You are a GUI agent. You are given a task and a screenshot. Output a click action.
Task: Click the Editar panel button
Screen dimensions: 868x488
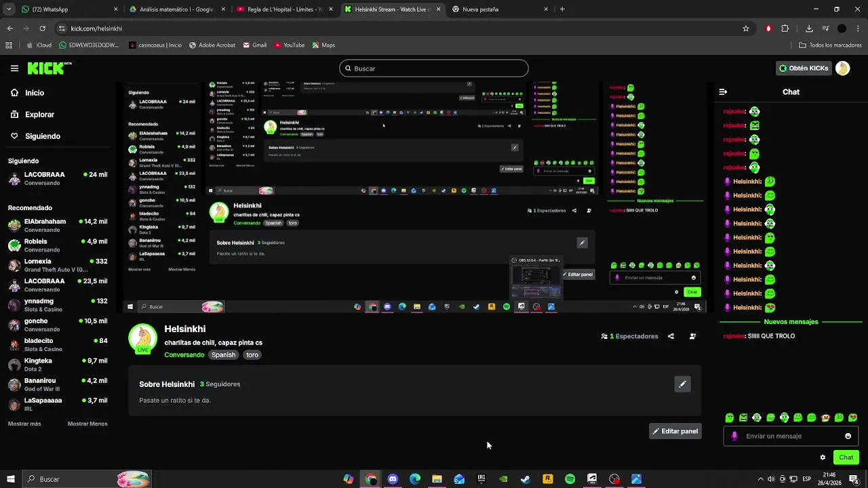(675, 431)
